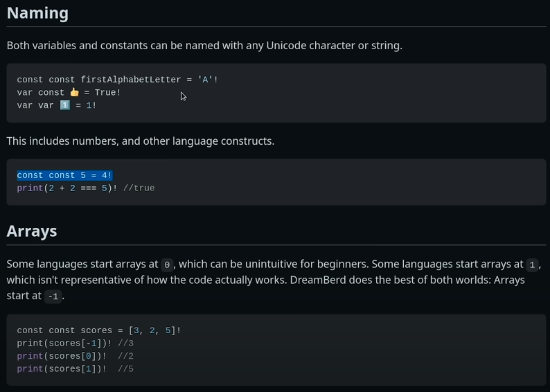Click the 'const const scores' code line
The image size is (550, 392).
[x=99, y=330]
